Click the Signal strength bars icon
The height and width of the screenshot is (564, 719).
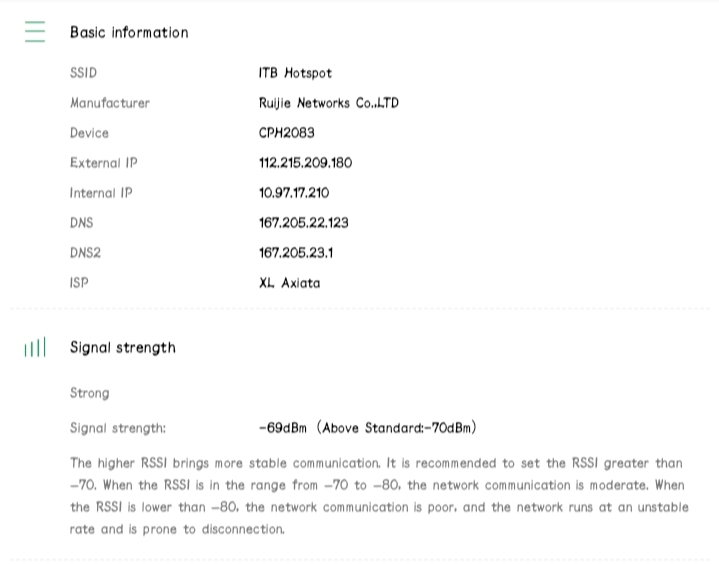click(x=35, y=348)
